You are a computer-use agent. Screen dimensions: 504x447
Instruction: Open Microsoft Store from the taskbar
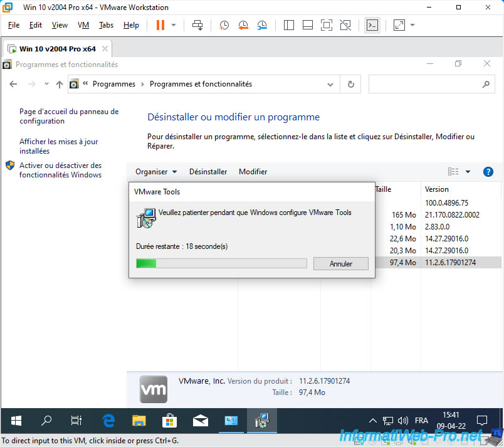point(169,421)
